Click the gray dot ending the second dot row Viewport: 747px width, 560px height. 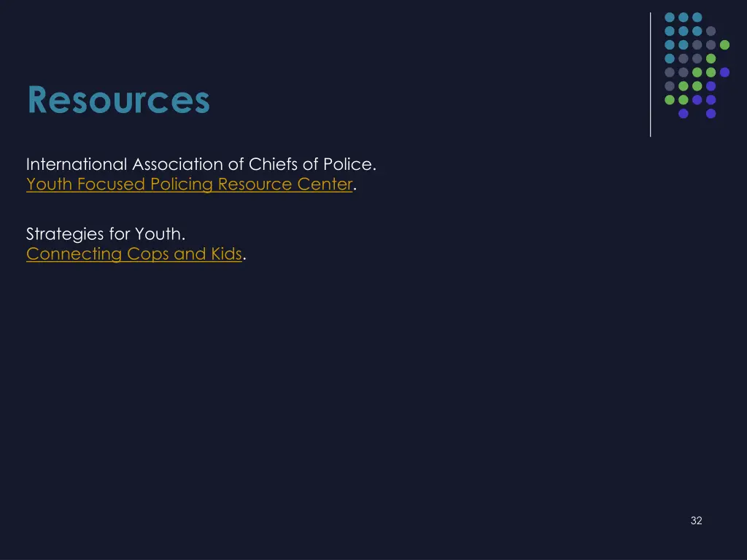click(711, 31)
